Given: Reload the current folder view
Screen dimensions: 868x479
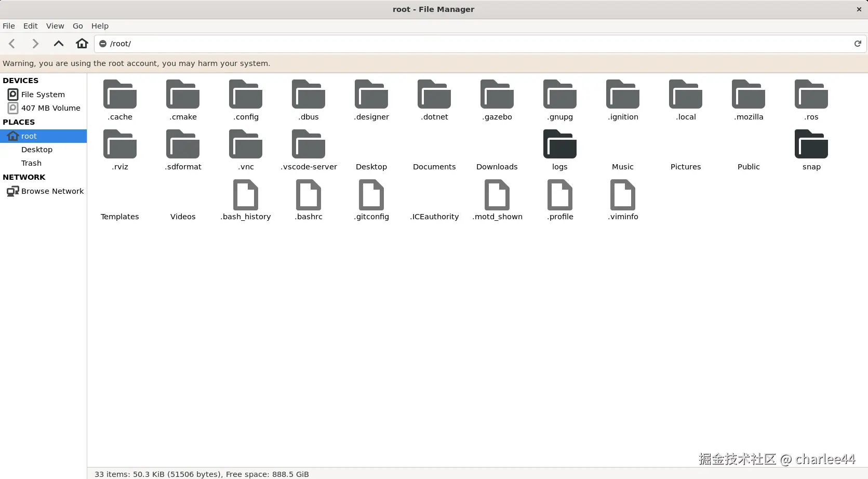Looking at the screenshot, I should point(858,44).
